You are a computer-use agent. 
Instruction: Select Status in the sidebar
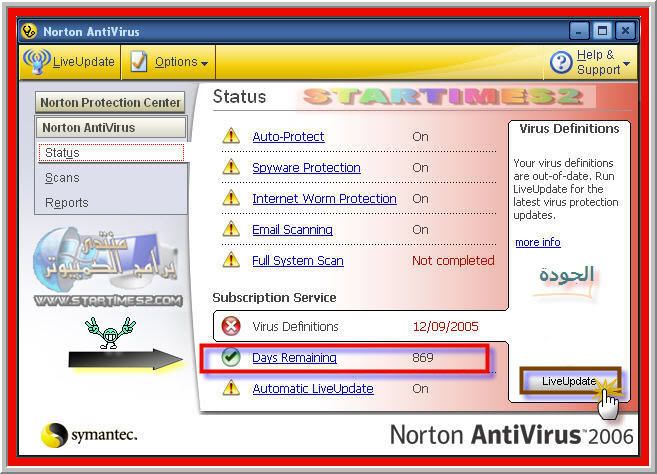click(111, 153)
